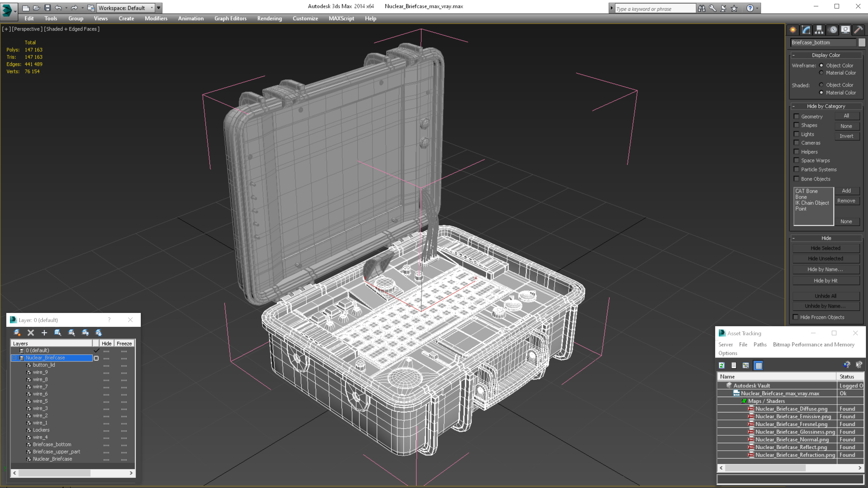
Task: Select Wireframe Object Color radio button
Action: [x=821, y=65]
